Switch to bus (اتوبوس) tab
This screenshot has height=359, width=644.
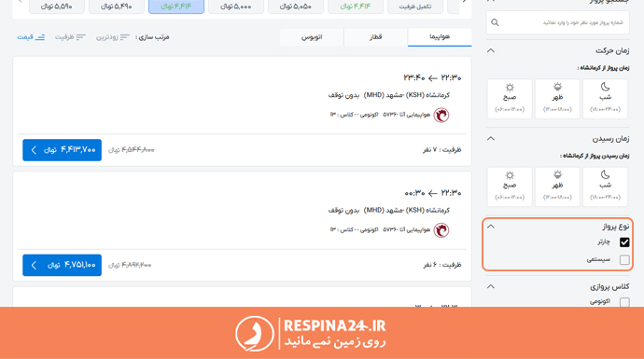(x=312, y=37)
